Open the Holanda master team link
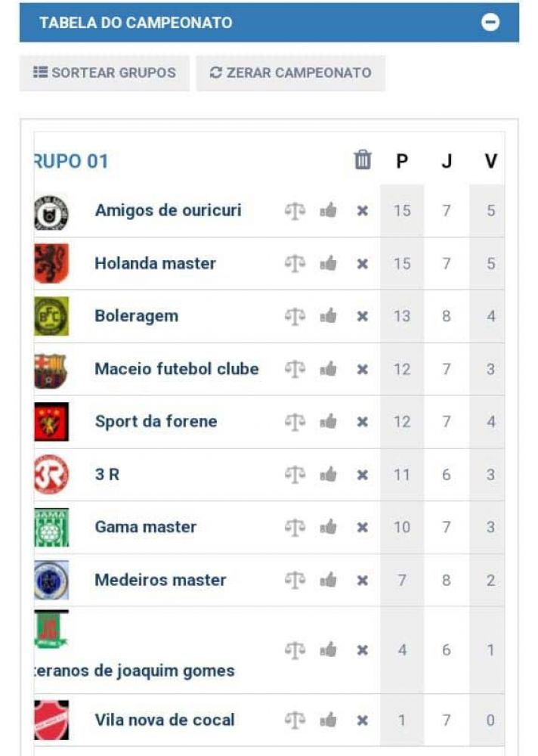Image resolution: width=538 pixels, height=756 pixels. pyautogui.click(x=155, y=263)
